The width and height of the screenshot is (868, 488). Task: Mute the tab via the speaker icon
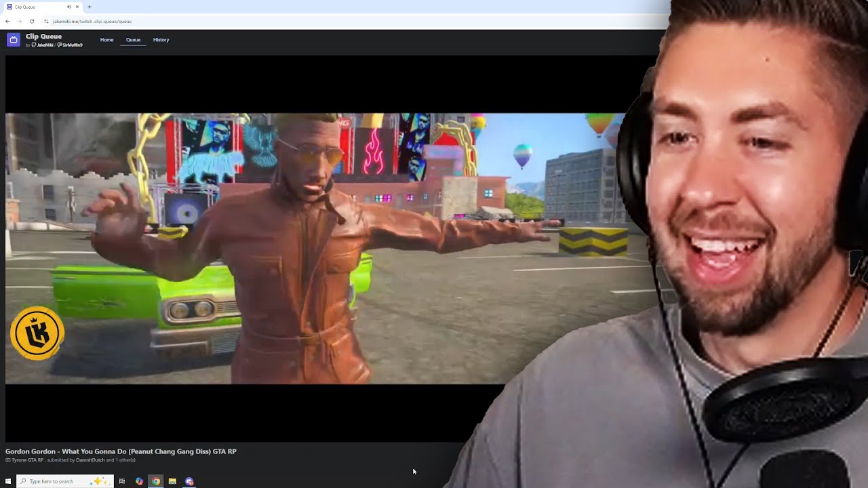click(68, 7)
